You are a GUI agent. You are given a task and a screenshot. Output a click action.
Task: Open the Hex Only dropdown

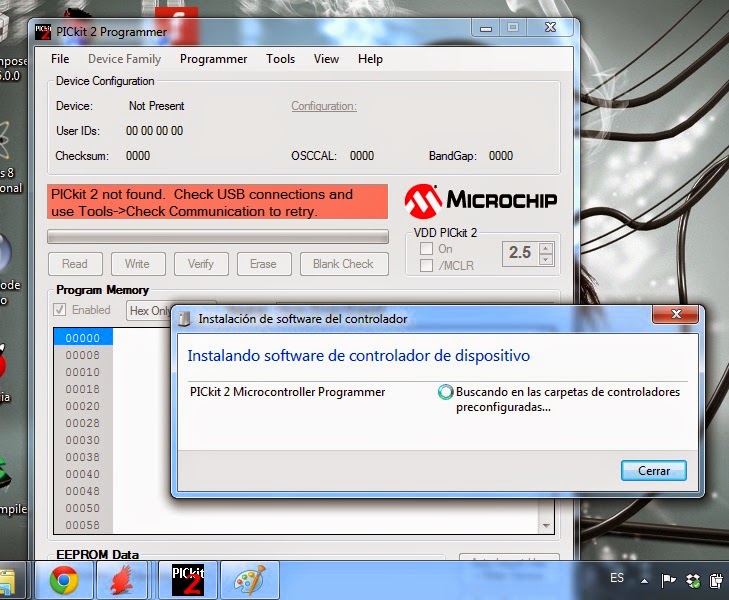150,310
